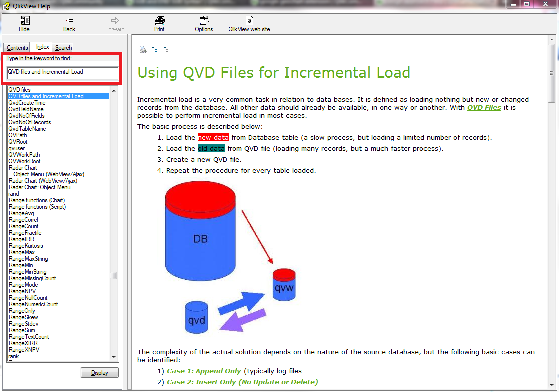Go Back using the toolbar arrow
Viewport: 559px width, 392px height.
click(x=70, y=20)
